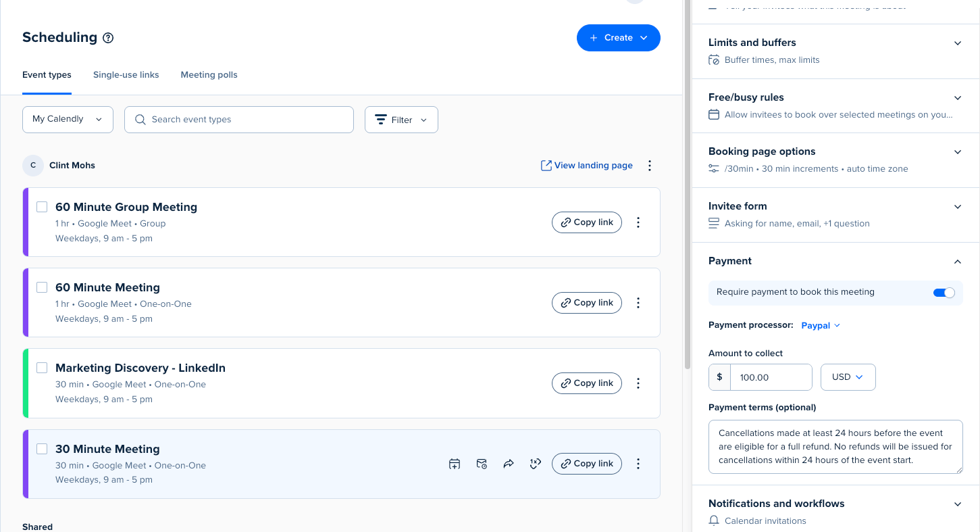Select the Marketing Discovery - LinkedIn checkbox
The width and height of the screenshot is (980, 532).
click(42, 368)
